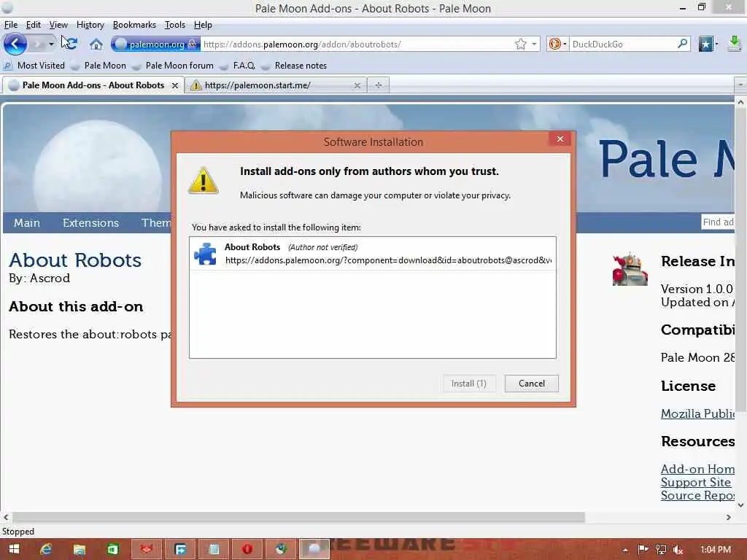Click the DuckDuckGo search field
747x560 pixels.
[623, 44]
